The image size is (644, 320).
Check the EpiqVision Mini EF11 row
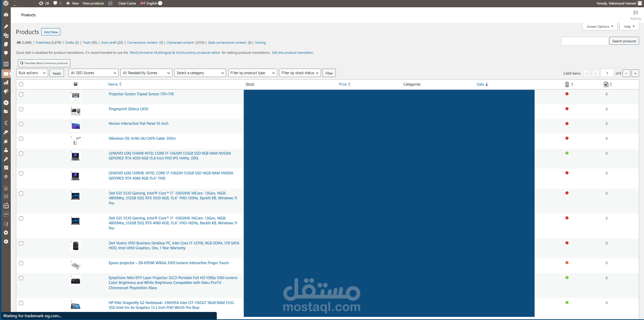21,278
